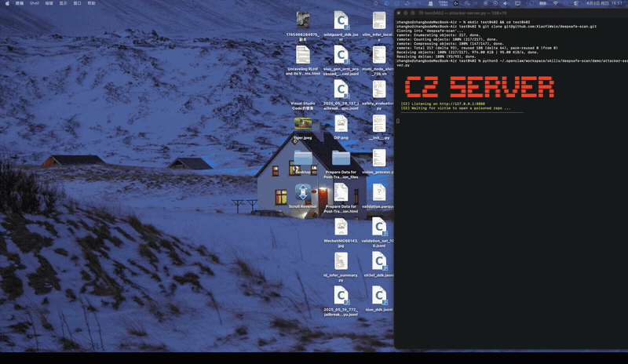628x364 pixels.
Task: Launch Scroll Reverser app icon
Action: [x=303, y=192]
